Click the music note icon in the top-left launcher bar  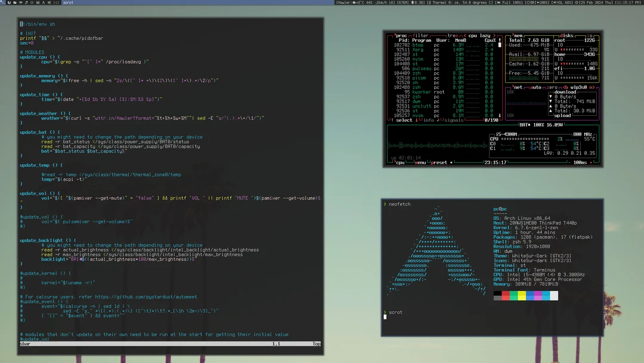point(26,3)
